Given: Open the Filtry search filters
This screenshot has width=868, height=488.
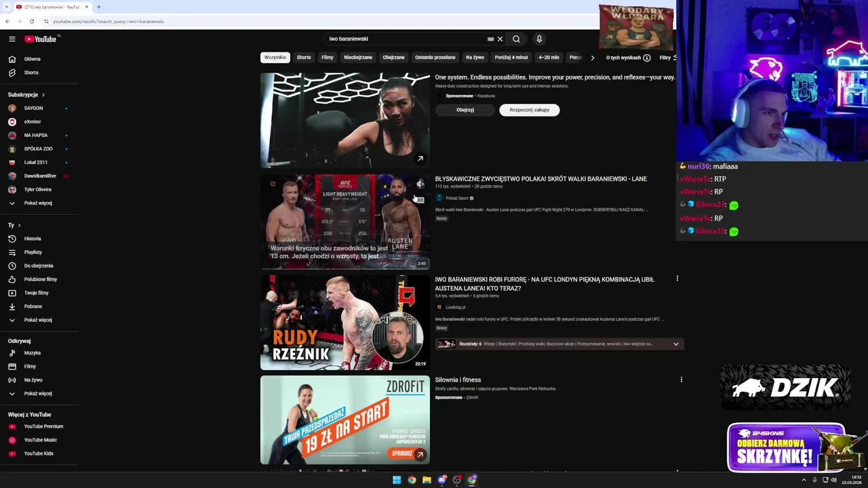Looking at the screenshot, I should (667, 58).
